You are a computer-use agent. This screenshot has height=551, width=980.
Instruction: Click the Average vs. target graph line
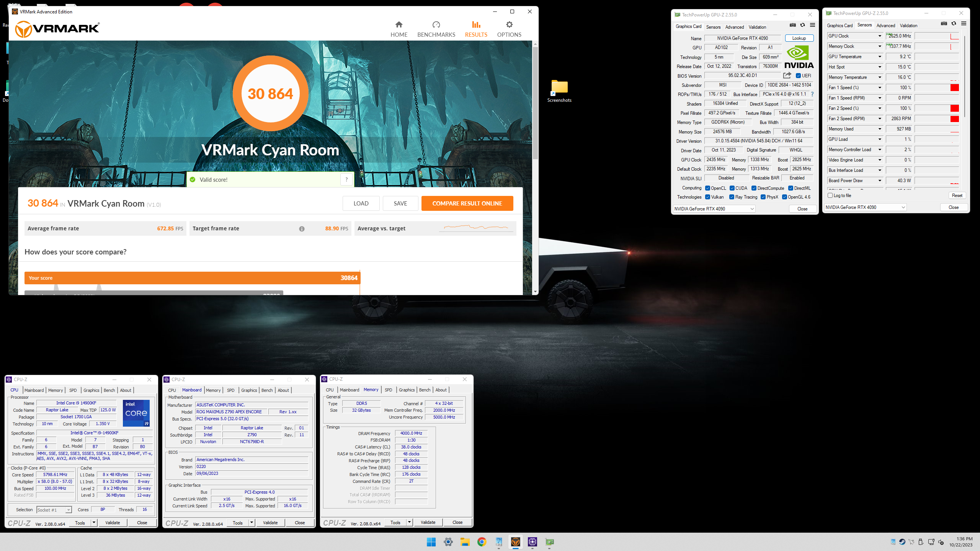[476, 227]
